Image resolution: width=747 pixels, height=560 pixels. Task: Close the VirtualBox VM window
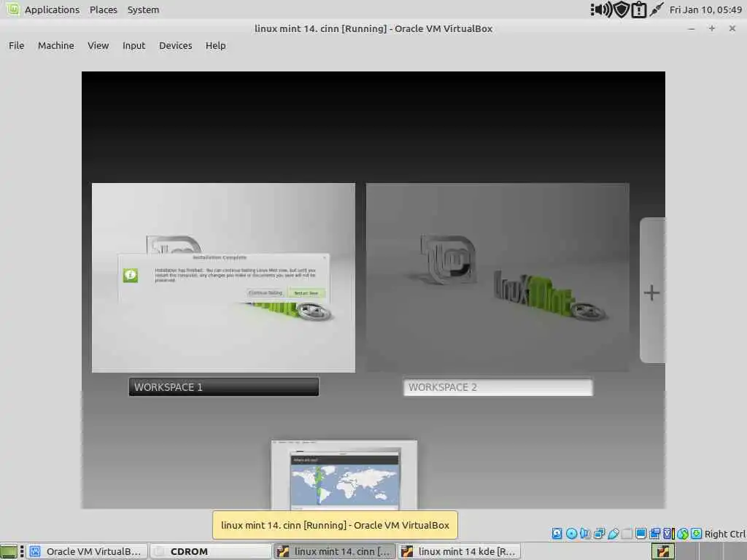click(x=732, y=28)
